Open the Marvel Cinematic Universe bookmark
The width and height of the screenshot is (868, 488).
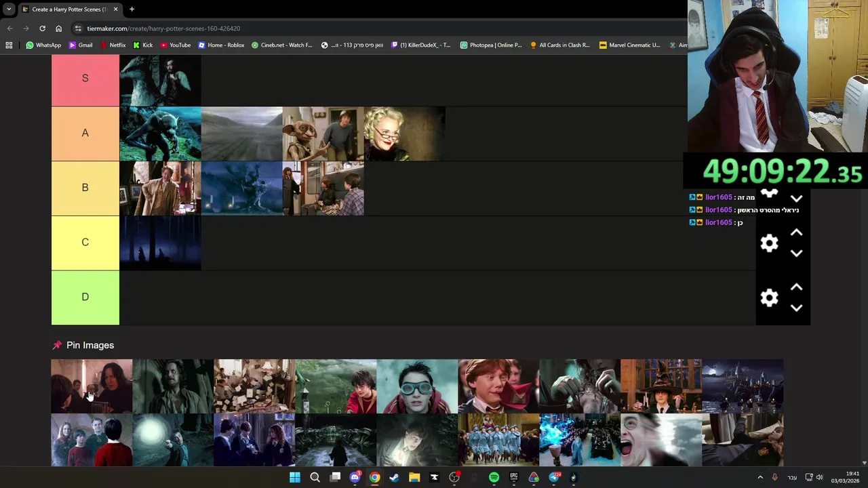[630, 45]
